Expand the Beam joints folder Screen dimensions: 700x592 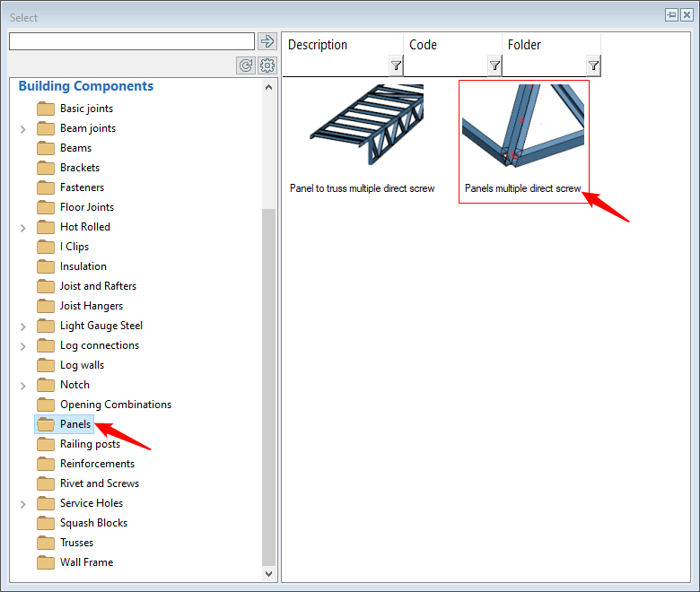pyautogui.click(x=22, y=129)
